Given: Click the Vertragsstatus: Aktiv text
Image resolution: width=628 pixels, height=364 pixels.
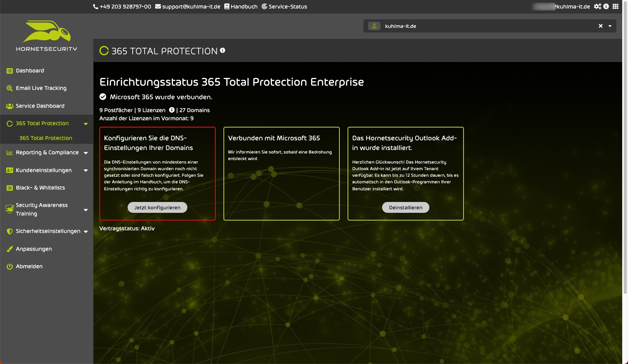Looking at the screenshot, I should (x=127, y=229).
